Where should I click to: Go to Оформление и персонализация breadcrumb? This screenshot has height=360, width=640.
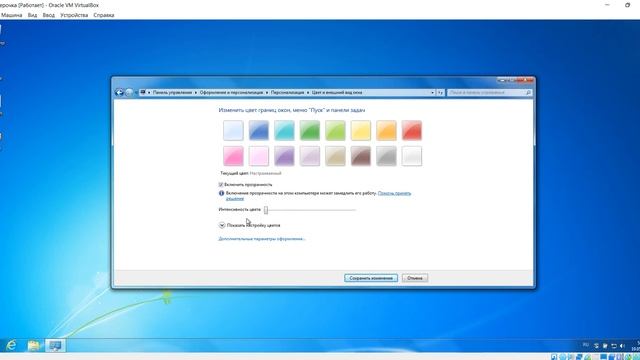pyautogui.click(x=231, y=93)
